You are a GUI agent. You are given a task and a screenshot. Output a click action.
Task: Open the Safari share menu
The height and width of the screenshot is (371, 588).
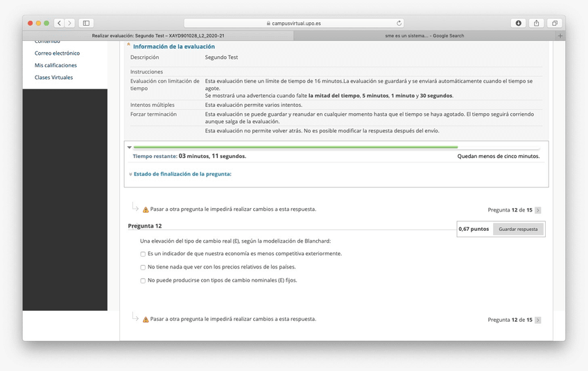536,23
